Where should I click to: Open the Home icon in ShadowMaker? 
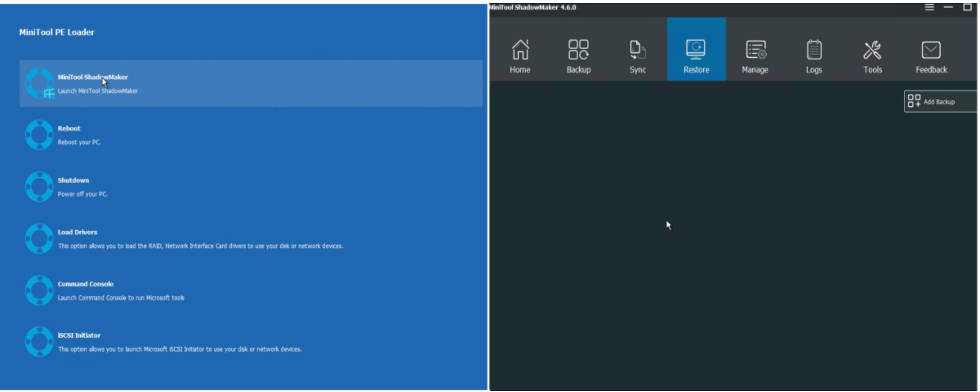(x=520, y=50)
